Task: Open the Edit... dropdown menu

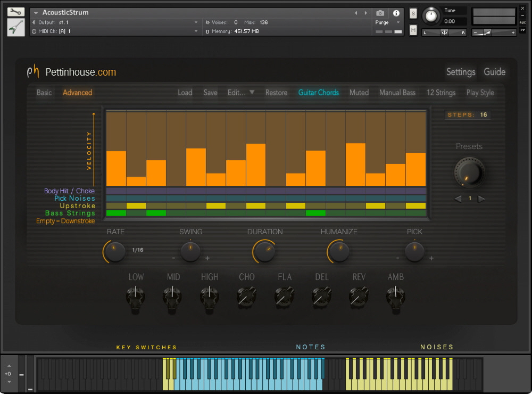Action: coord(240,93)
